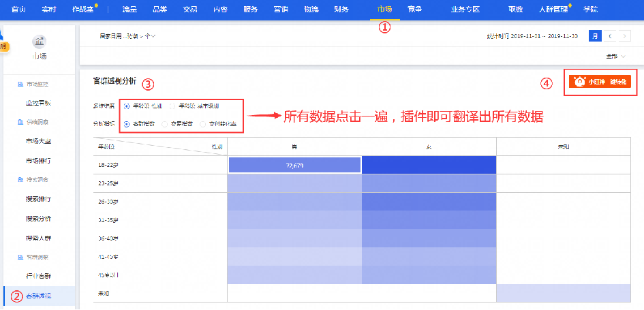644x310 pixels.
Task: Expand the category selector dropdown at top left
Action: [x=127, y=35]
